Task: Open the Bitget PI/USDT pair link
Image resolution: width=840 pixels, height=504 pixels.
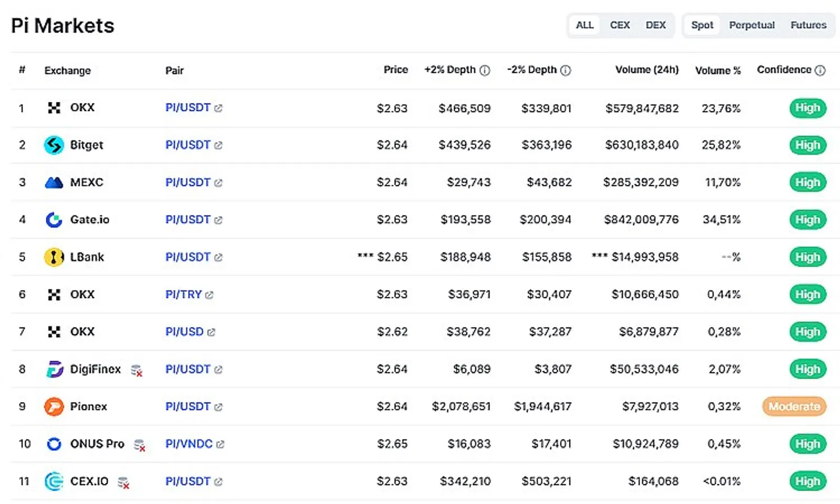Action: 188,145
